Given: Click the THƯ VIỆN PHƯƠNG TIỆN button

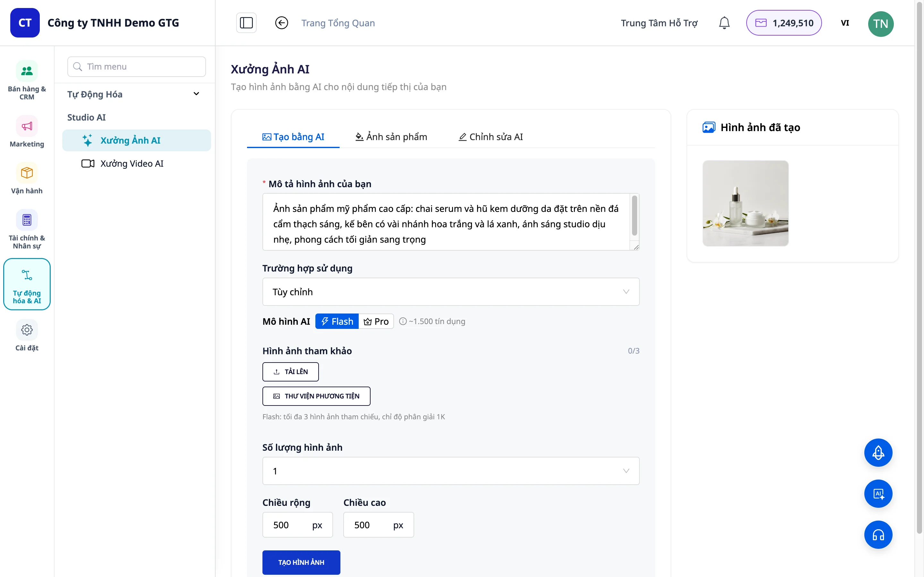Looking at the screenshot, I should pos(316,396).
